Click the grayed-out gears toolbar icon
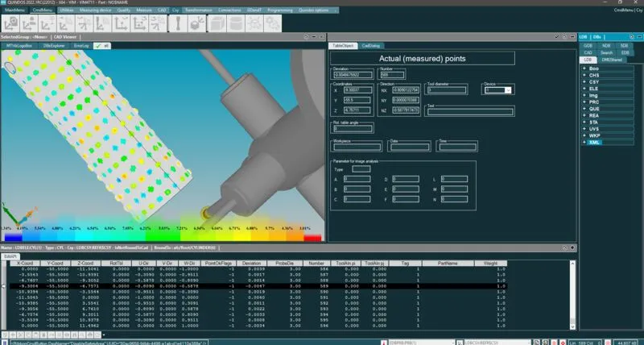The image size is (644, 345). coord(272,23)
